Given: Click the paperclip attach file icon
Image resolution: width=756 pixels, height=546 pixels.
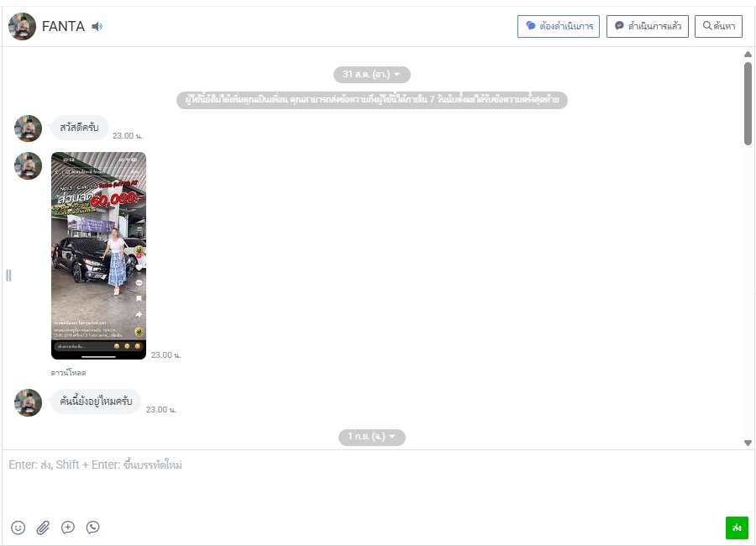Looking at the screenshot, I should coord(43,528).
